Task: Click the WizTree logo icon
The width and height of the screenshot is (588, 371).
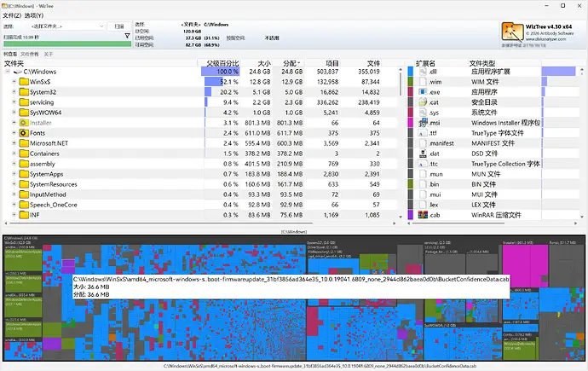Action: pyautogui.click(x=512, y=32)
